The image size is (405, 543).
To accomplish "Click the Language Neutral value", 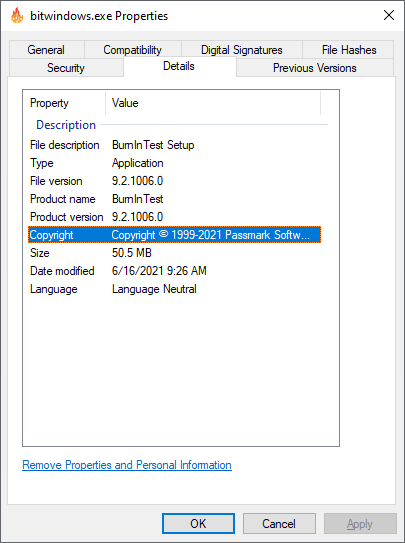I will [x=154, y=289].
